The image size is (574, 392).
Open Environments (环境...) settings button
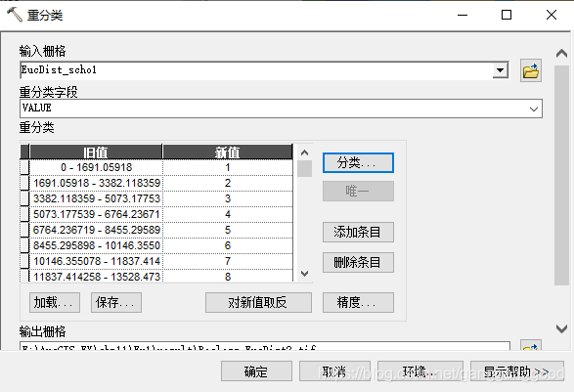[x=420, y=371]
